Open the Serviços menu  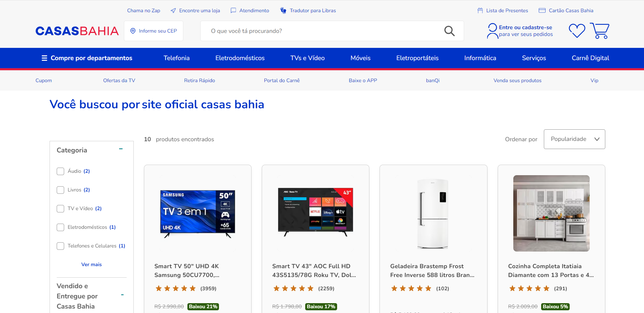pos(534,58)
